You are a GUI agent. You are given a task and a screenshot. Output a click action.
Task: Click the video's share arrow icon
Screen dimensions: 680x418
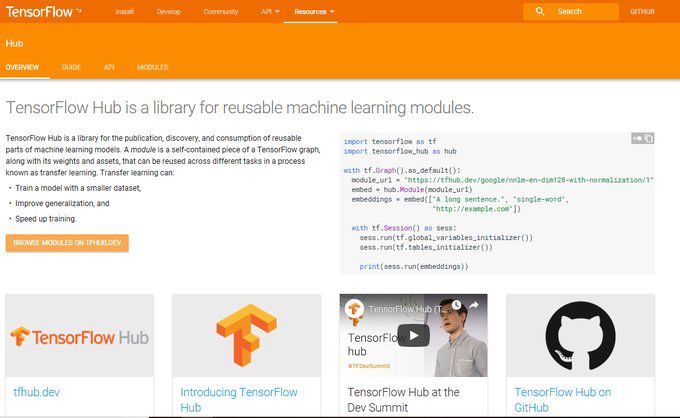(x=474, y=305)
